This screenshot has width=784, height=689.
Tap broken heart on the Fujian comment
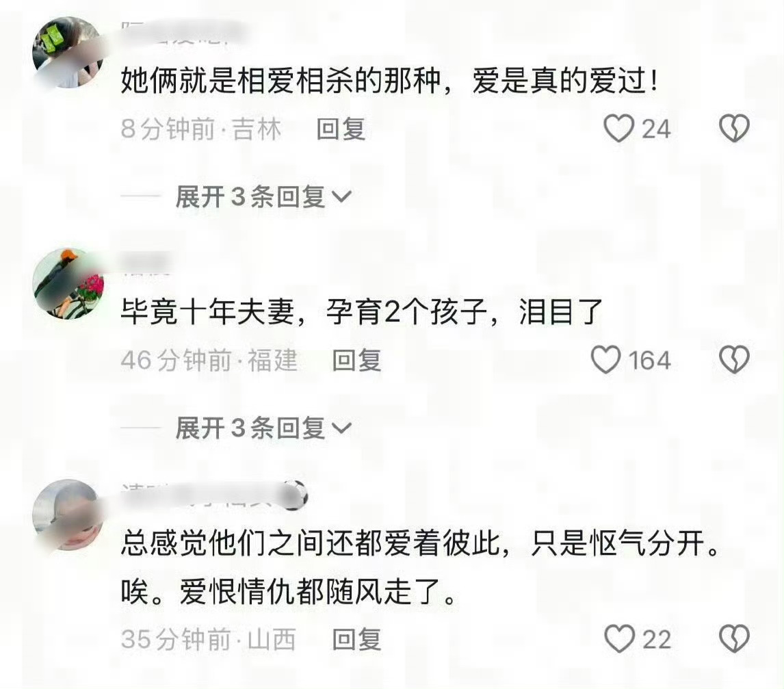[734, 359]
